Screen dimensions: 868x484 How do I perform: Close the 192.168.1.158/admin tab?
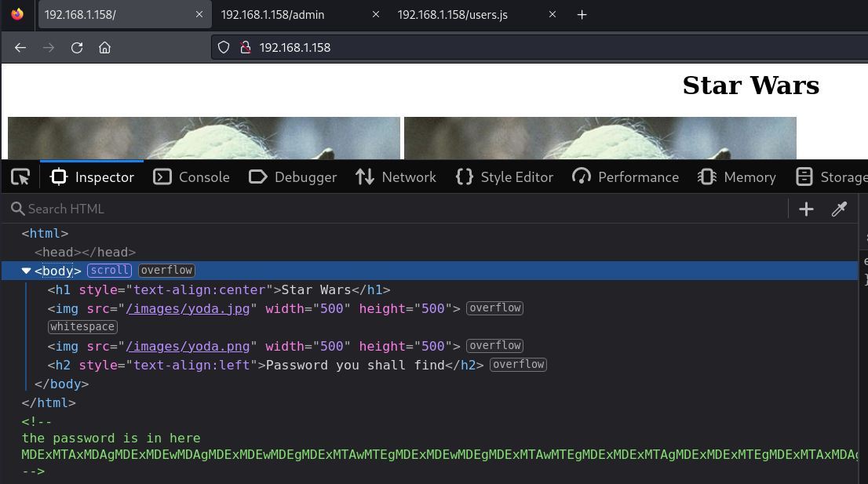coord(376,14)
